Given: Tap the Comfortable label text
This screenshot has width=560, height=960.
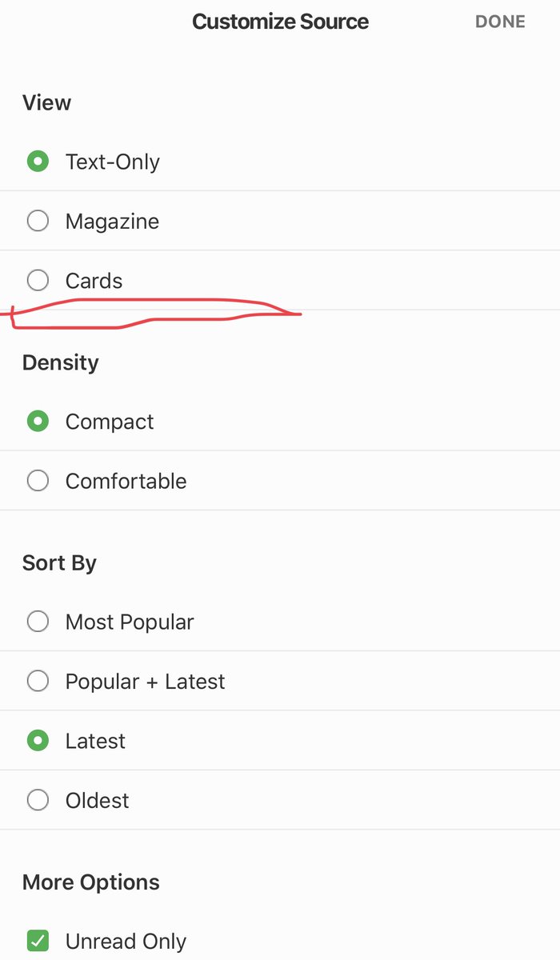Looking at the screenshot, I should coord(126,482).
